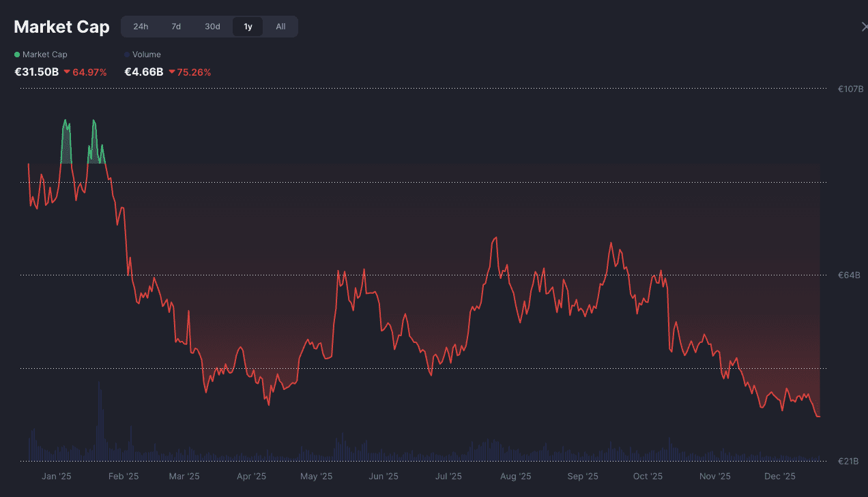Screen dimensions: 868x497
Task: Click the €107B y-axis label
Action: (850, 89)
